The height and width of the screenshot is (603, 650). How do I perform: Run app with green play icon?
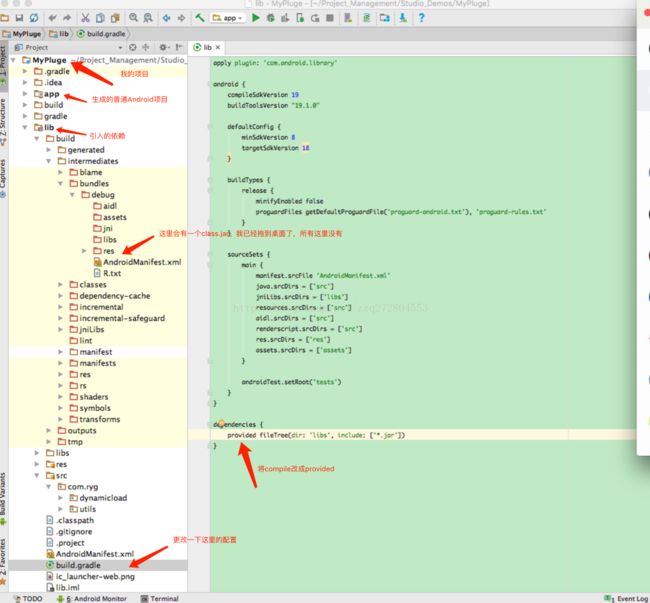pos(256,18)
